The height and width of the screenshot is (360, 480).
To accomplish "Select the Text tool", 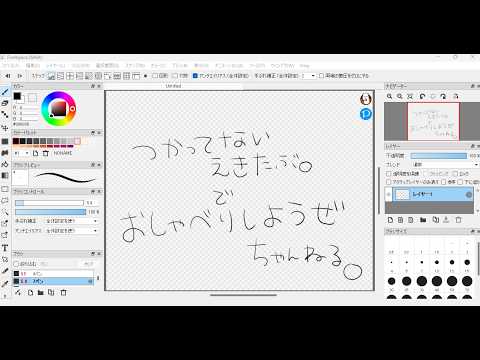I will [x=5, y=248].
